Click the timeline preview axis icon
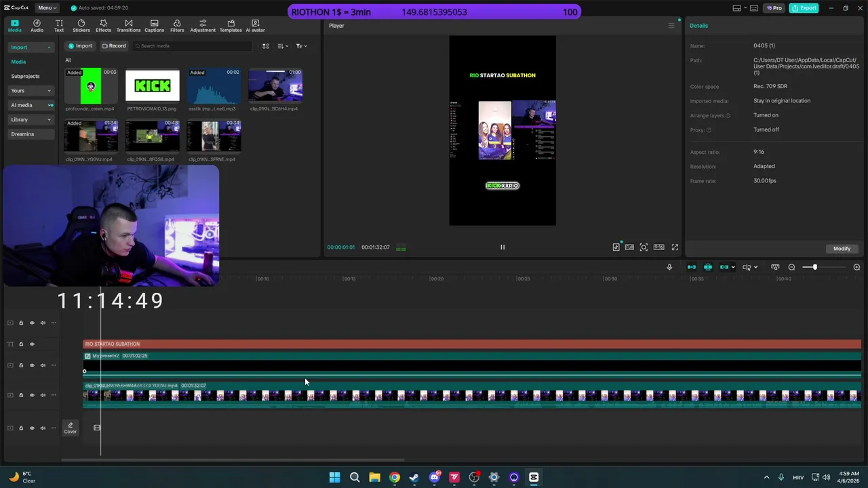 pos(775,267)
